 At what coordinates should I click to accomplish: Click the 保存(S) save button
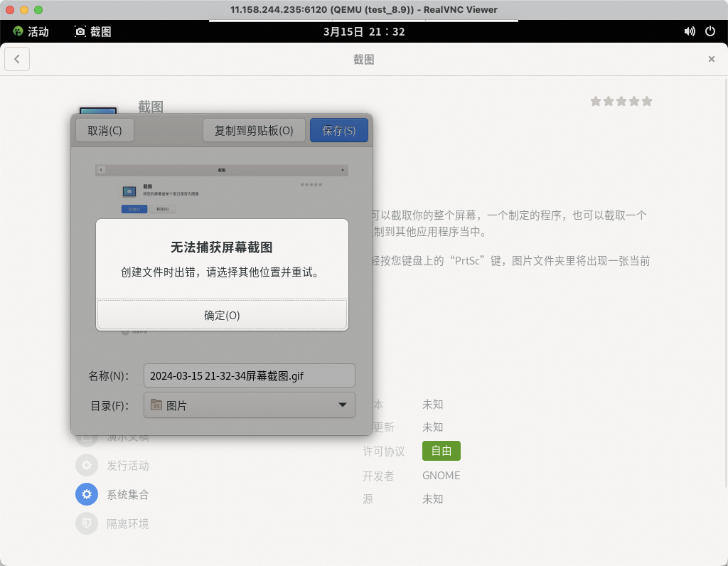tap(338, 131)
